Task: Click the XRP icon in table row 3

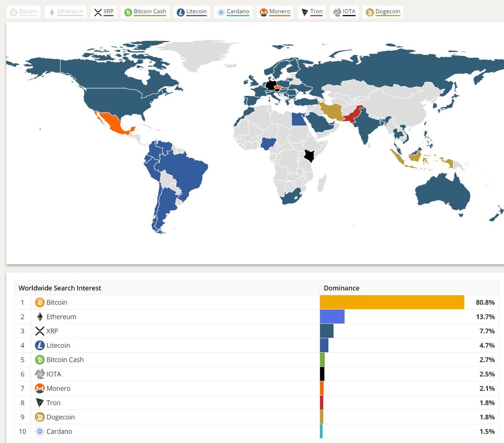Action: (40, 331)
